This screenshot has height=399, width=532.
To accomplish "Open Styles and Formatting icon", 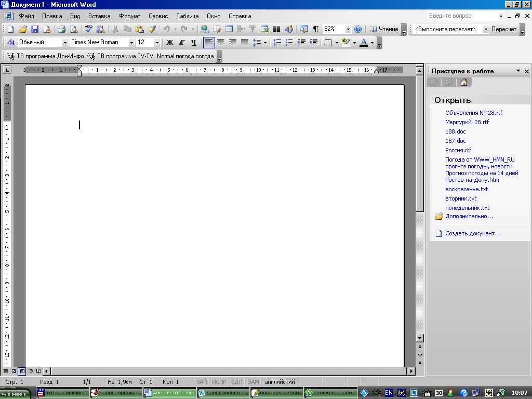I will pyautogui.click(x=11, y=43).
